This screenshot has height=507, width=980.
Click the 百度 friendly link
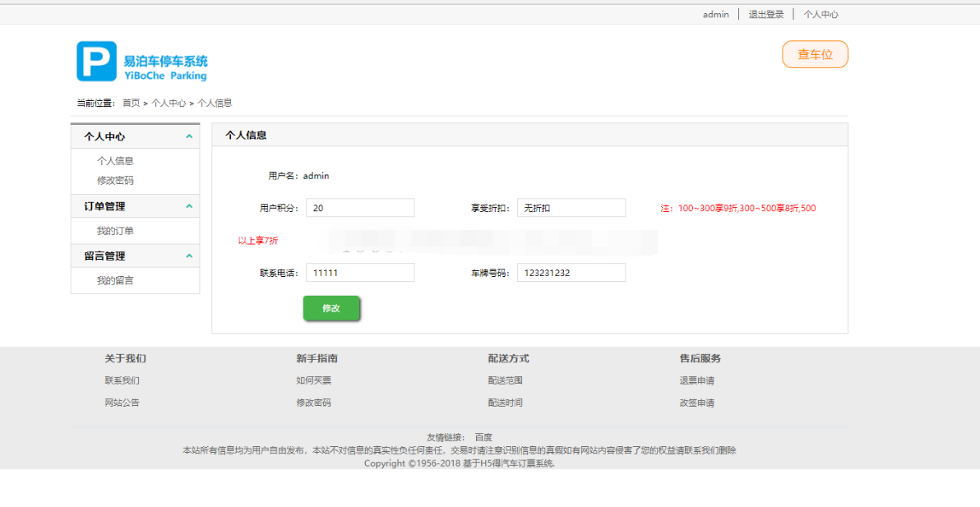pyautogui.click(x=483, y=437)
